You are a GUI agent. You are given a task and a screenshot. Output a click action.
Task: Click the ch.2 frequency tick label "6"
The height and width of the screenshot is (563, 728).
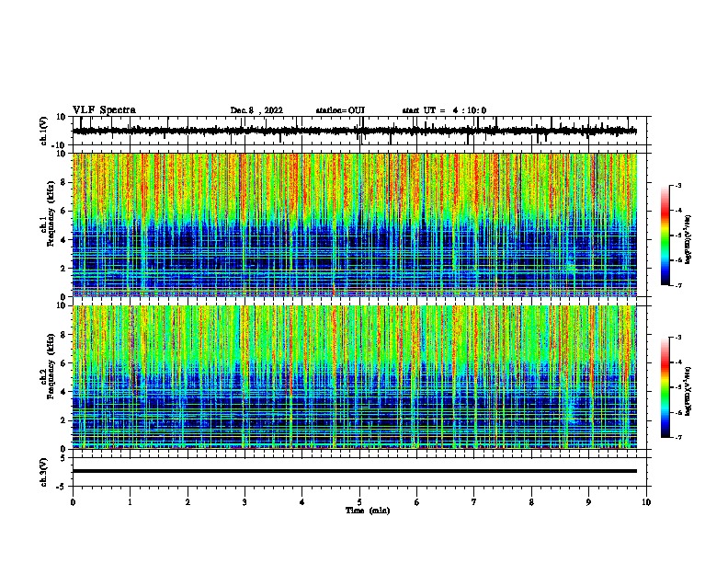point(63,363)
